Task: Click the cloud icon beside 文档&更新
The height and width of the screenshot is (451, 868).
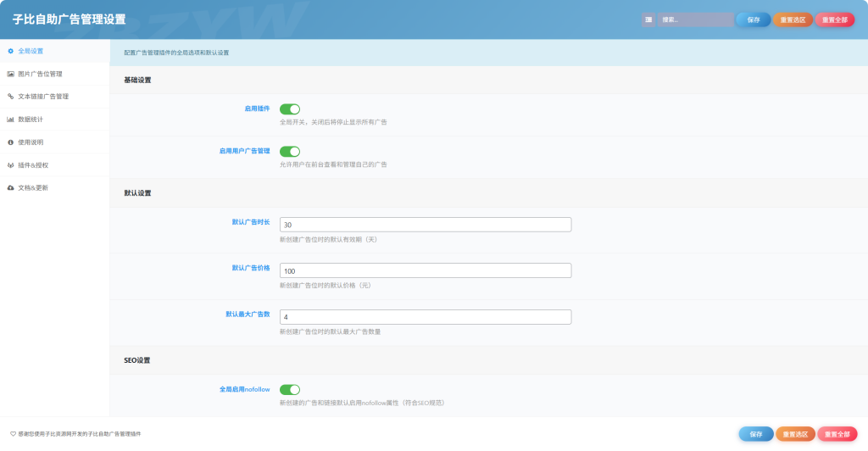Action: click(10, 187)
